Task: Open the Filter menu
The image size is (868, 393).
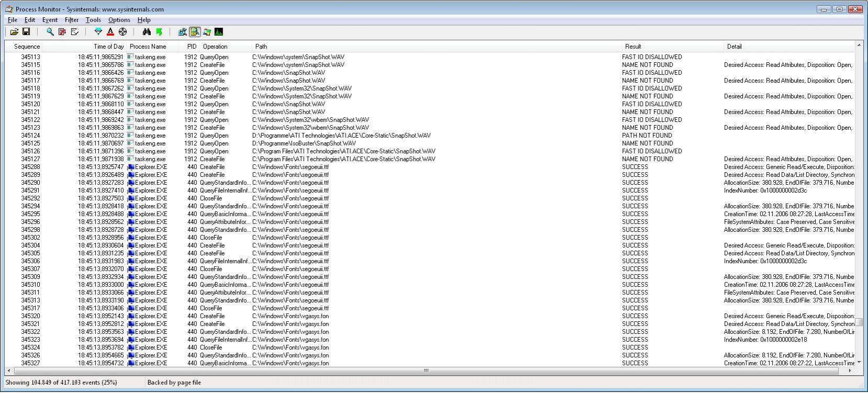Action: coord(72,20)
